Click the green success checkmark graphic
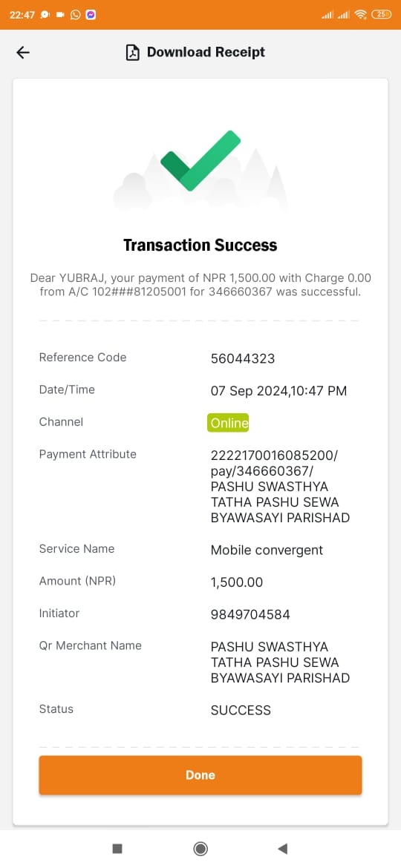The height and width of the screenshot is (868, 401). (200, 160)
